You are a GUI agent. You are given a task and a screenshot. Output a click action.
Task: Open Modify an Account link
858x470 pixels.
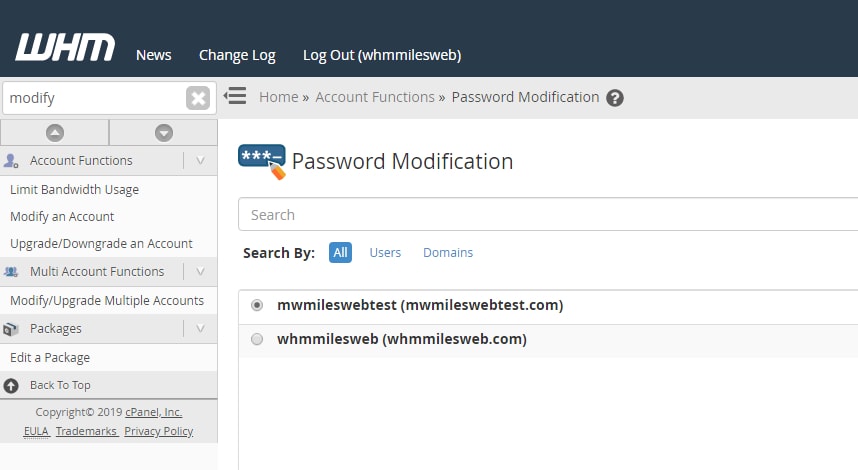point(62,217)
